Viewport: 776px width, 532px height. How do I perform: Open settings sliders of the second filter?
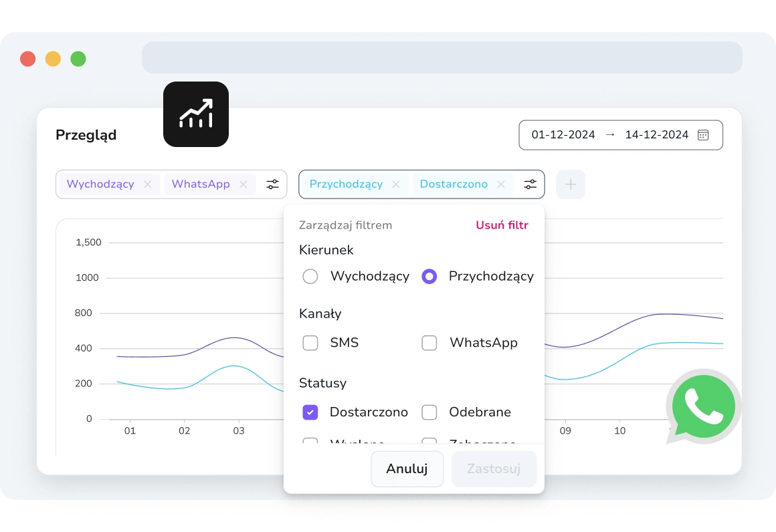[530, 184]
